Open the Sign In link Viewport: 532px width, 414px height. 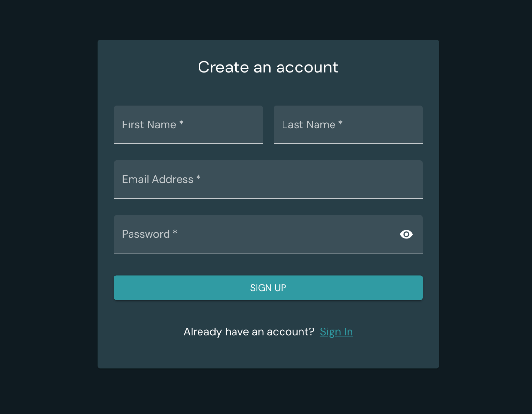(336, 332)
